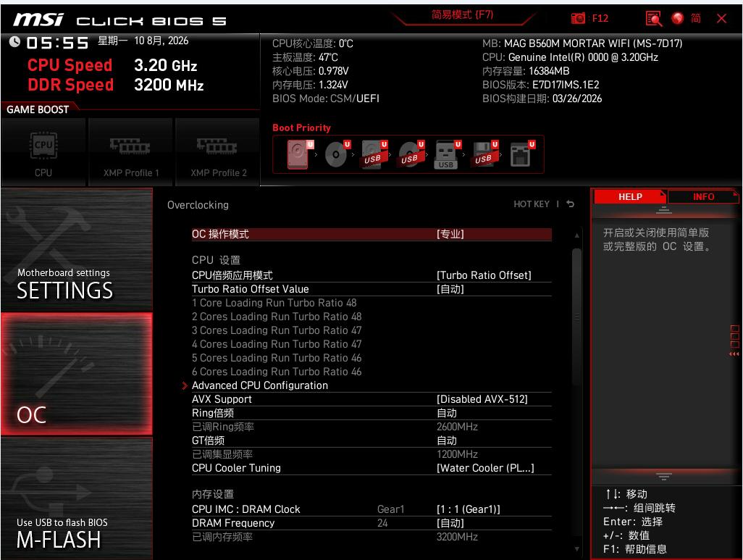The height and width of the screenshot is (560, 743).
Task: Open the HOT KEY list
Action: coord(532,204)
